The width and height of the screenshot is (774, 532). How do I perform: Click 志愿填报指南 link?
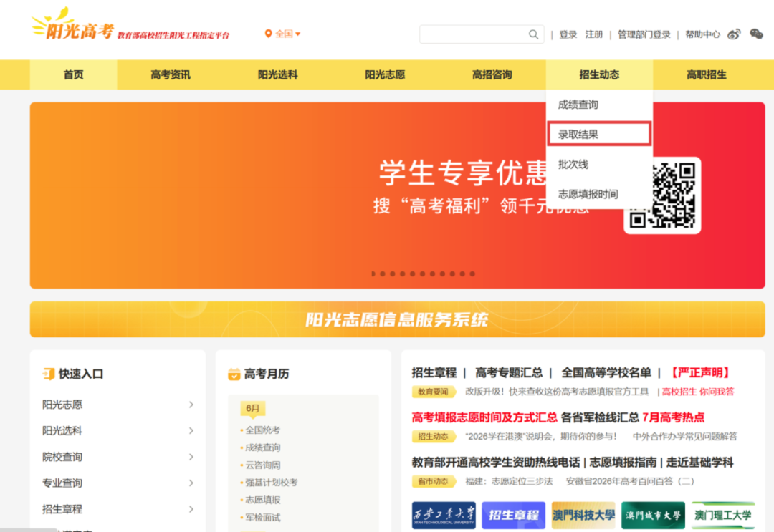click(623, 463)
